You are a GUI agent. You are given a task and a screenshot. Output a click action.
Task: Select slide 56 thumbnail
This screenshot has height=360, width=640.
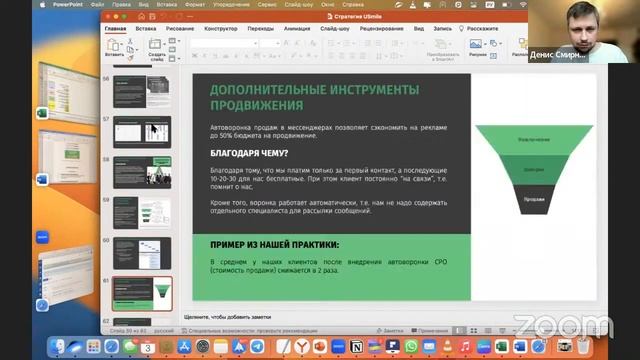(142, 92)
